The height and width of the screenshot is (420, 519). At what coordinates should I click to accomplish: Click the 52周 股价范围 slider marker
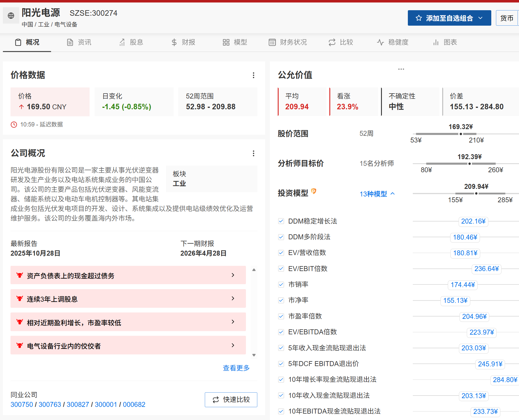pyautogui.click(x=461, y=134)
